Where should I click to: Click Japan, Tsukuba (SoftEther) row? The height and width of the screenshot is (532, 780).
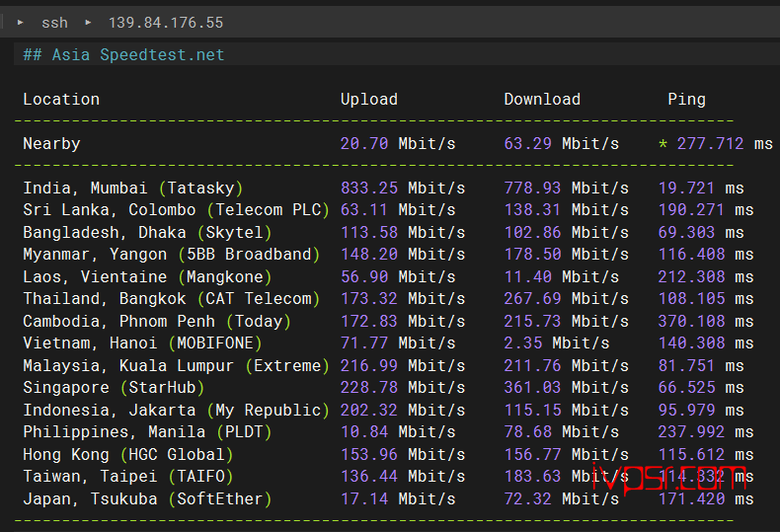tap(147, 498)
